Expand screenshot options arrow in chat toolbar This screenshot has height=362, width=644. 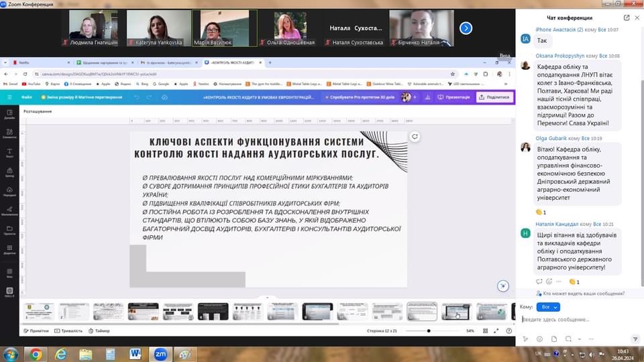pyautogui.click(x=579, y=339)
